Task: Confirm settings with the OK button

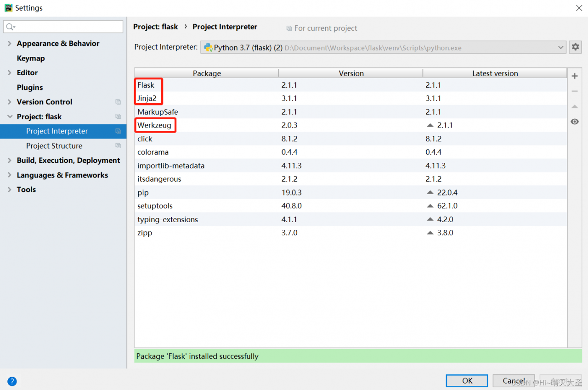Action: pyautogui.click(x=467, y=381)
